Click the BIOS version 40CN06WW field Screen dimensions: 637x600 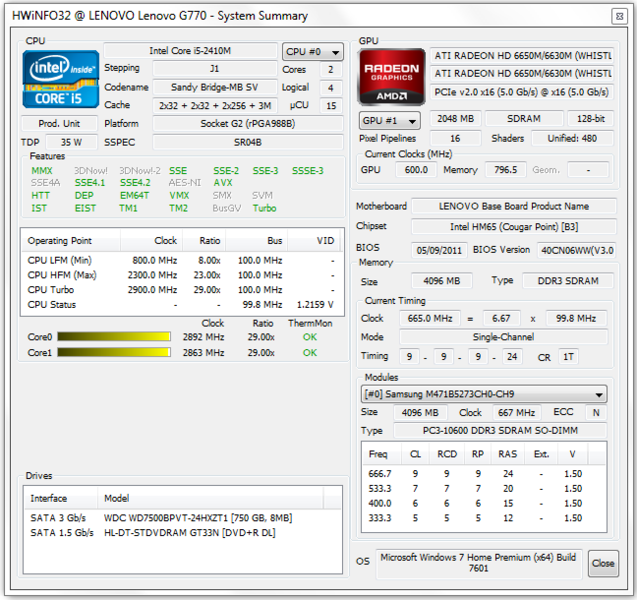coord(577,250)
